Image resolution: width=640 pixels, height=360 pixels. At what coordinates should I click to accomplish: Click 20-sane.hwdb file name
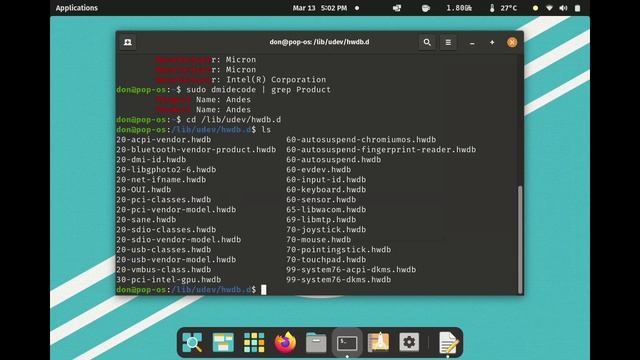146,220
